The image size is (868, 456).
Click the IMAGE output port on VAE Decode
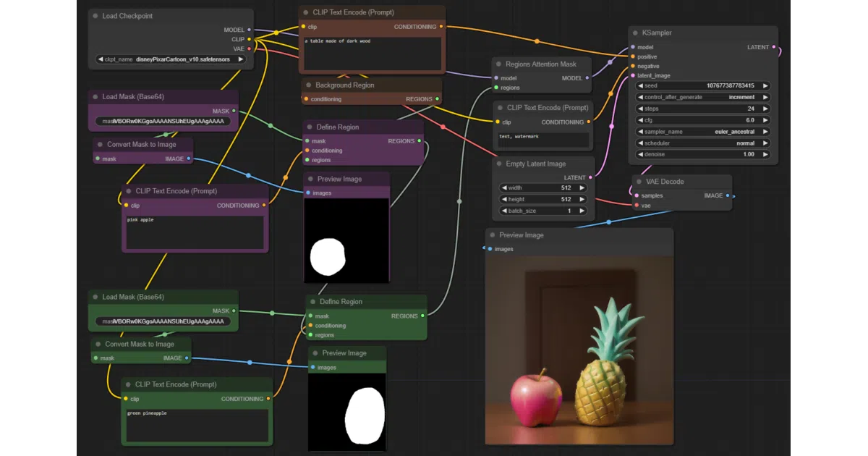(x=728, y=195)
